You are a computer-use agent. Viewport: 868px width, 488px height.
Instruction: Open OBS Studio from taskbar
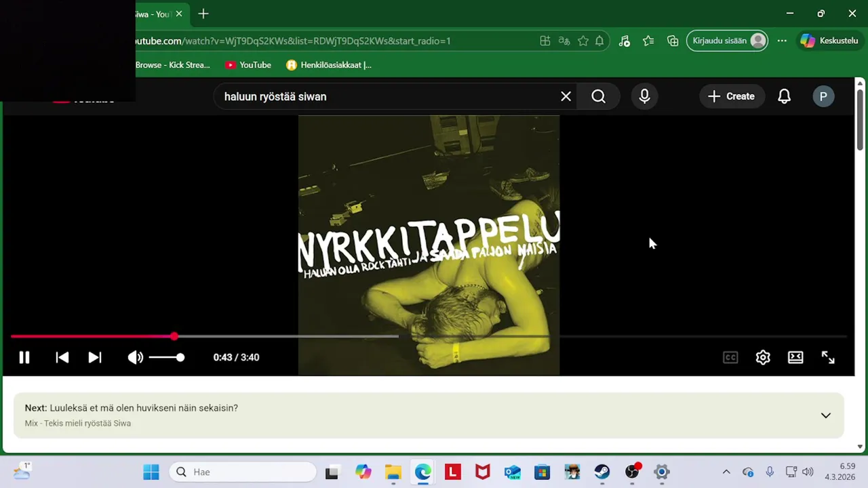pyautogui.click(x=632, y=472)
